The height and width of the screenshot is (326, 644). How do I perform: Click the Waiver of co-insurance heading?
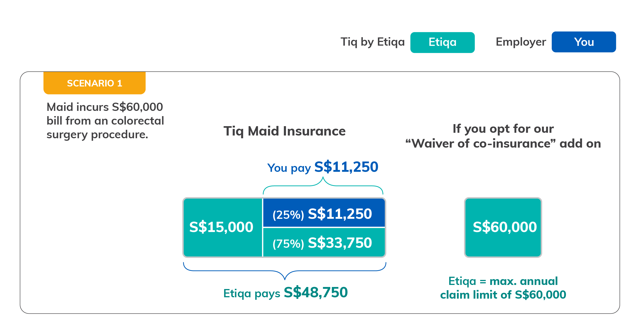[x=503, y=136]
